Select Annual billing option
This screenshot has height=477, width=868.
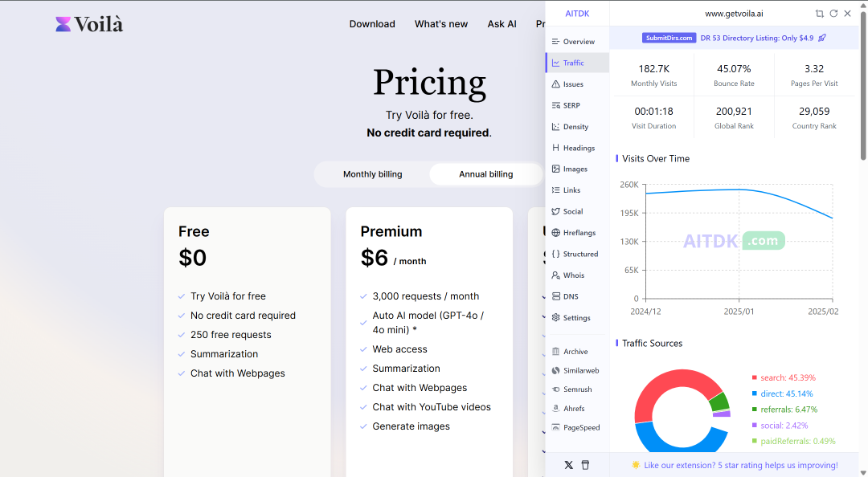point(486,174)
